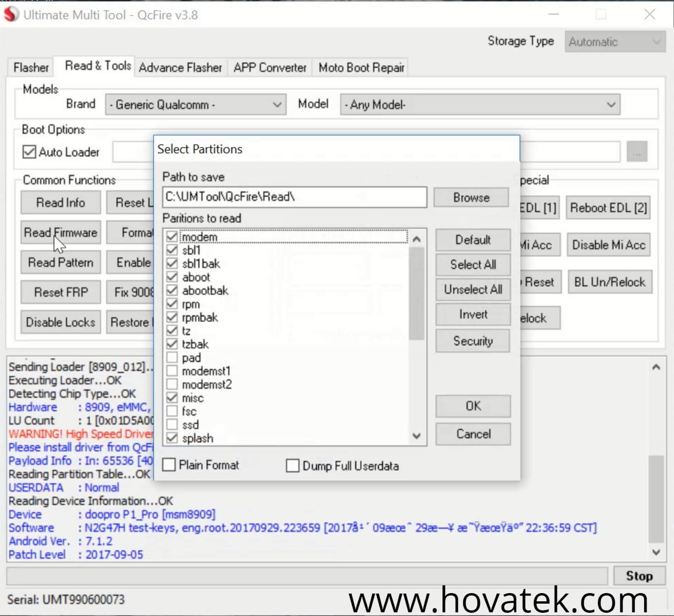Click the progress bar at the bottom
674x616 pixels.
307,576
